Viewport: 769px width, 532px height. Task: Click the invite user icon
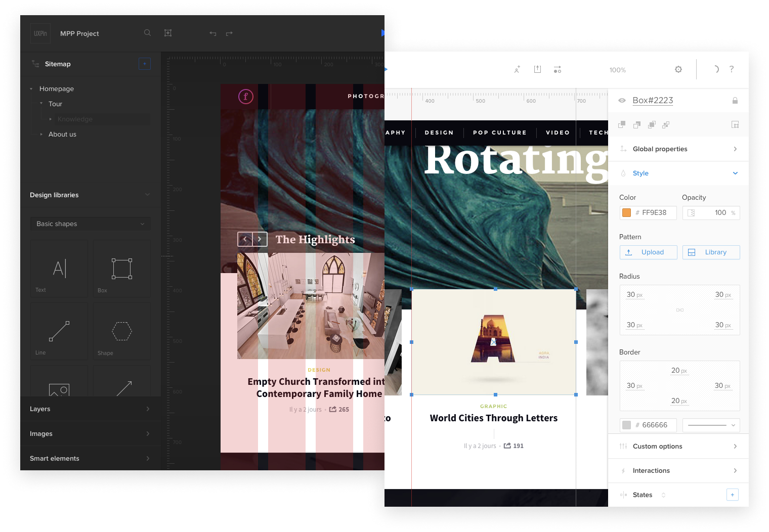[517, 69]
